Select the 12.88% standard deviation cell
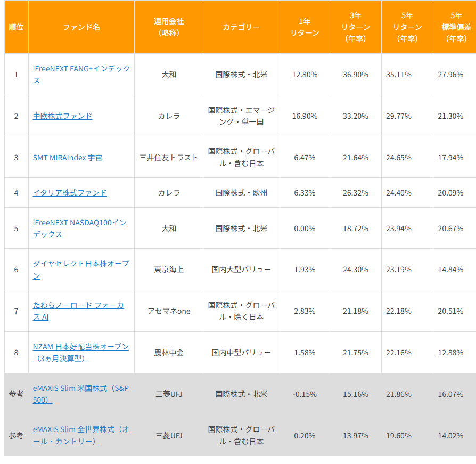This screenshot has width=476, height=464. point(455,353)
